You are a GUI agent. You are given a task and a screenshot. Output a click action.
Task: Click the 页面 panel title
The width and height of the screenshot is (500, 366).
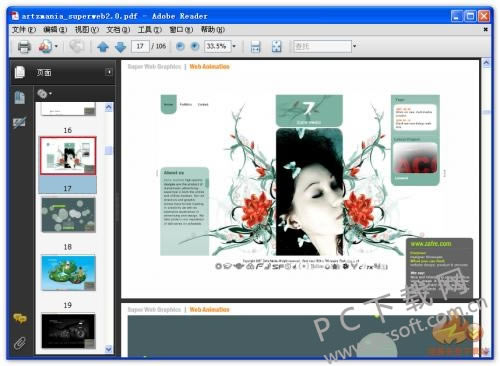44,72
